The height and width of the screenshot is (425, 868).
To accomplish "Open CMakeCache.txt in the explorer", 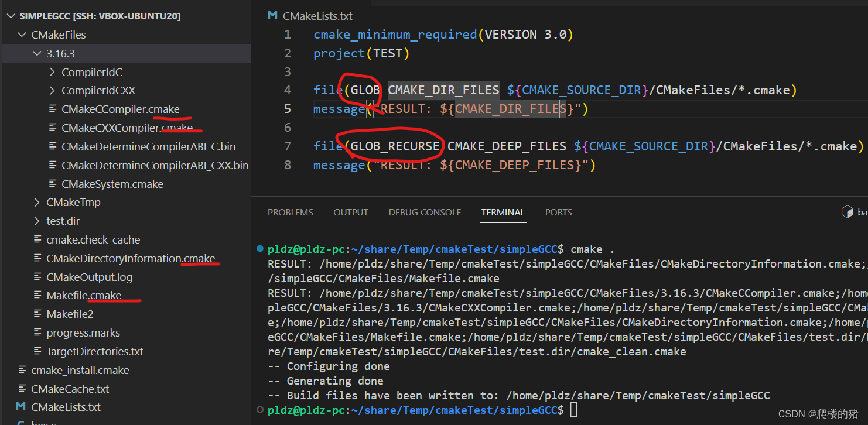I will coord(70,389).
